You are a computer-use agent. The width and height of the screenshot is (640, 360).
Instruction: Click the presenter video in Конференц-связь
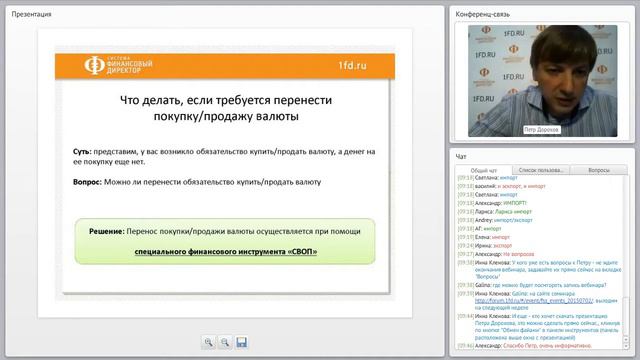pos(542,81)
